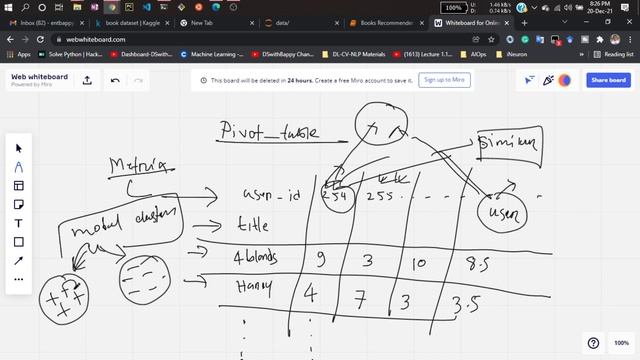Switch to book dataset Kaggle tab
The image size is (640, 360).
132,23
